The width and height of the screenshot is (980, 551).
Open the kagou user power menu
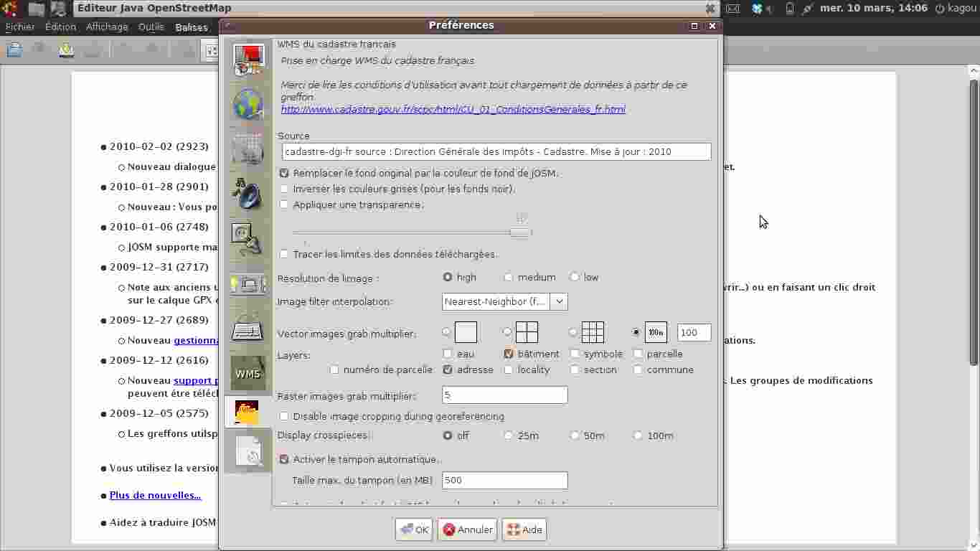[x=955, y=9]
